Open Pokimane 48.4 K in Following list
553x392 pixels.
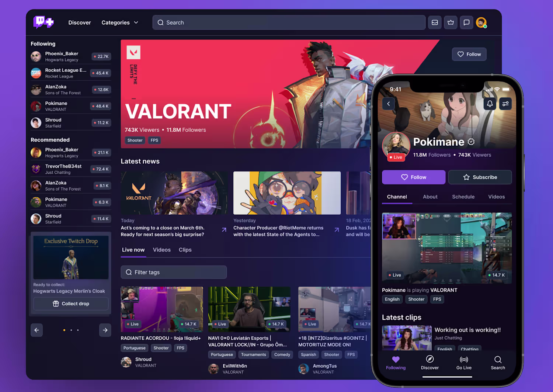click(71, 106)
